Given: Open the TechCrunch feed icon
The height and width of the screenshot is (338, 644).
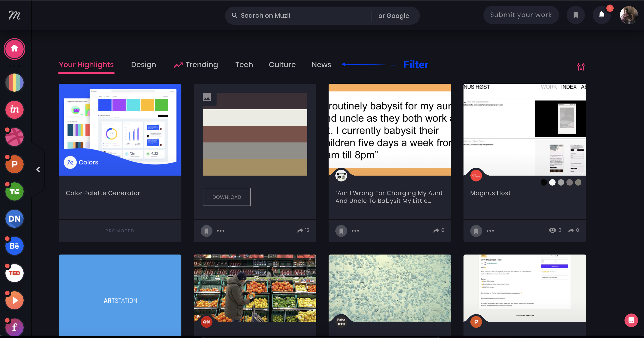Looking at the screenshot, I should click(15, 192).
